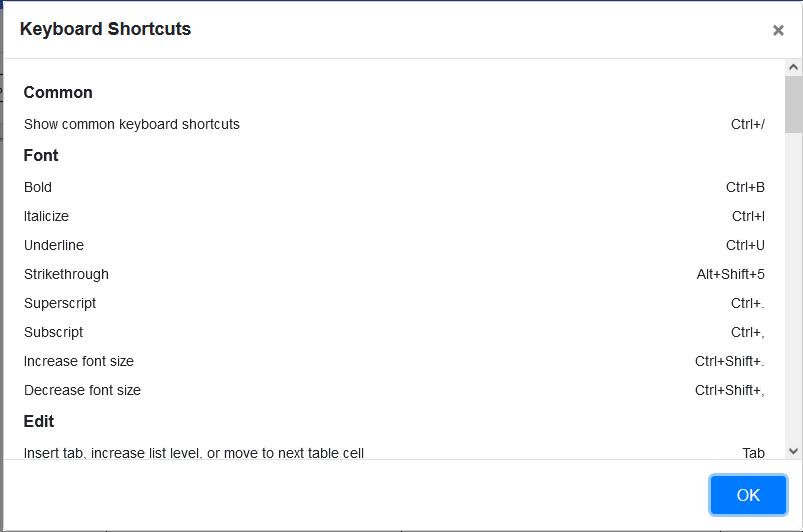The image size is (803, 532).
Task: Click the scrollbar down arrow
Action: (x=794, y=451)
